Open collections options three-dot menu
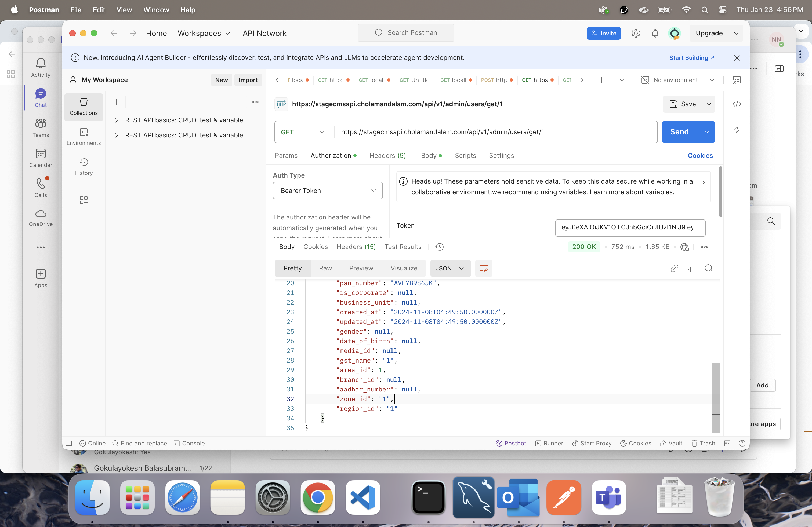This screenshot has width=812, height=527. [x=256, y=102]
